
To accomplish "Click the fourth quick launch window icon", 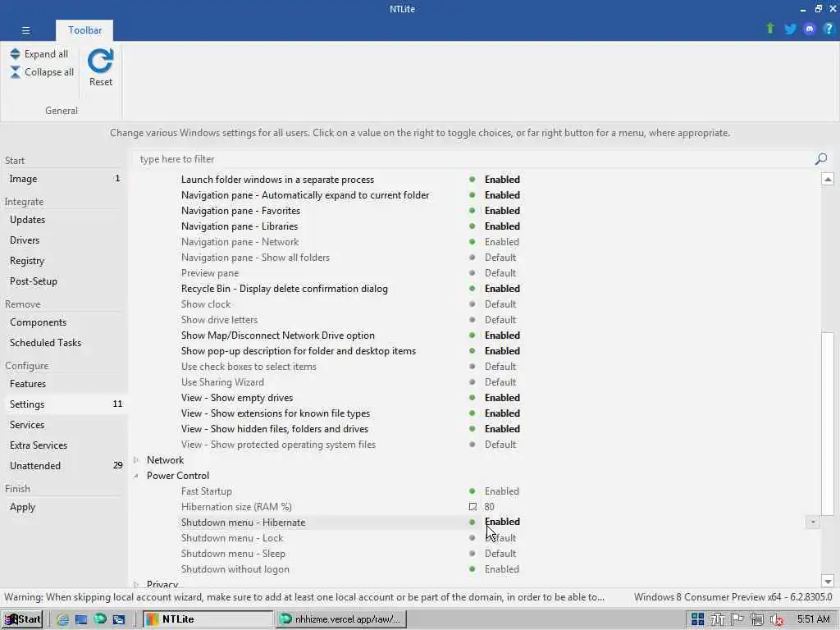I will click(118, 619).
